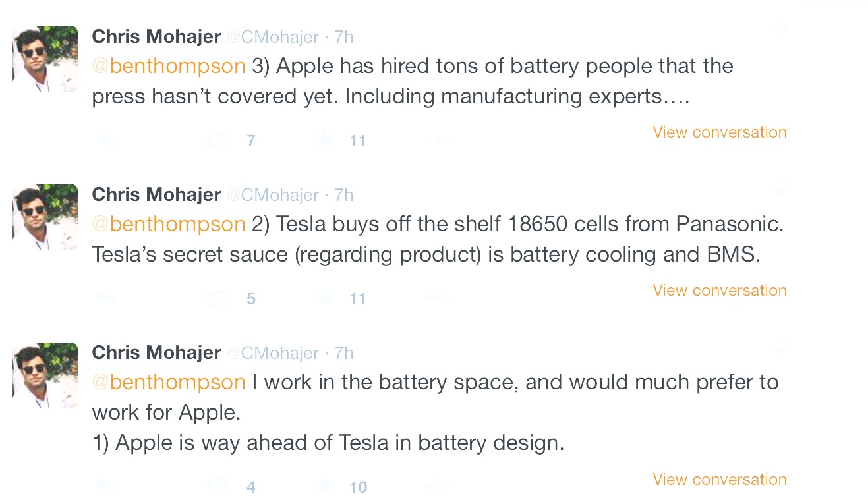Screen dimensions: 868x500
Task: Reply to the tweet about battery people
Action: [x=105, y=140]
